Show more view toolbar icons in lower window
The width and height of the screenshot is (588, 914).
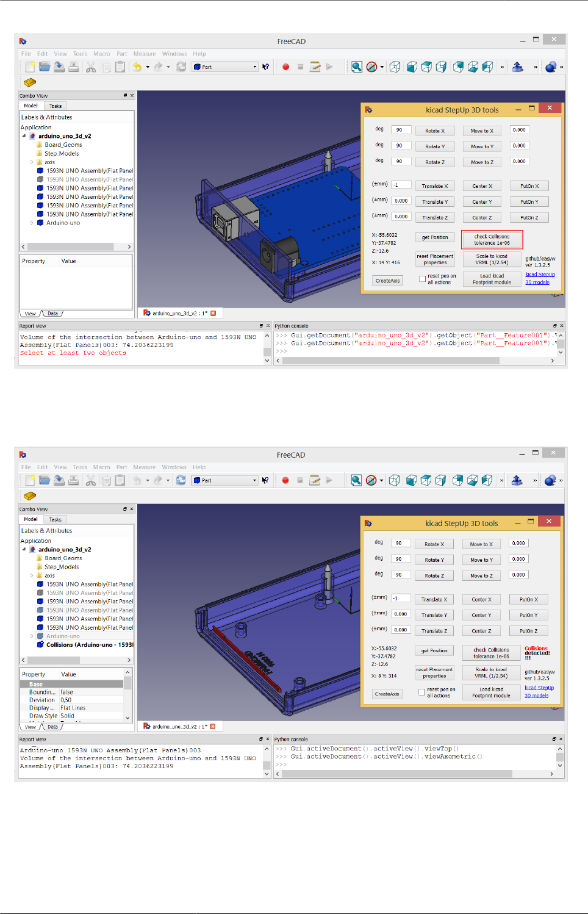tap(502, 480)
